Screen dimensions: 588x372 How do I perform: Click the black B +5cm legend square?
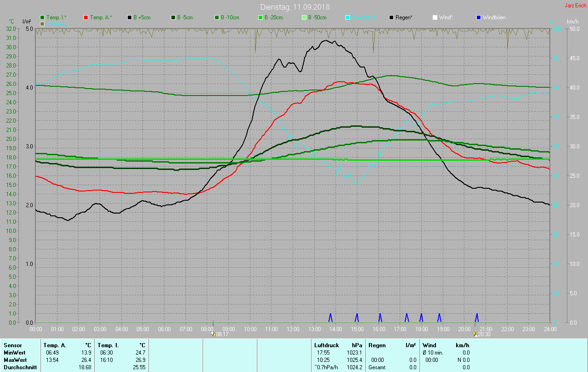point(130,17)
